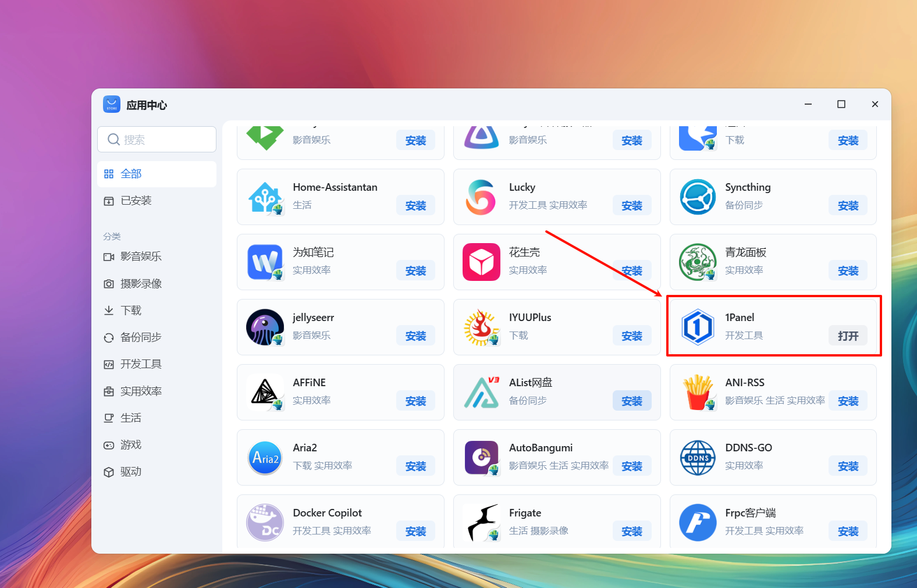Click 安装 on the Frpc客户端 card
This screenshot has height=588, width=917.
click(848, 532)
